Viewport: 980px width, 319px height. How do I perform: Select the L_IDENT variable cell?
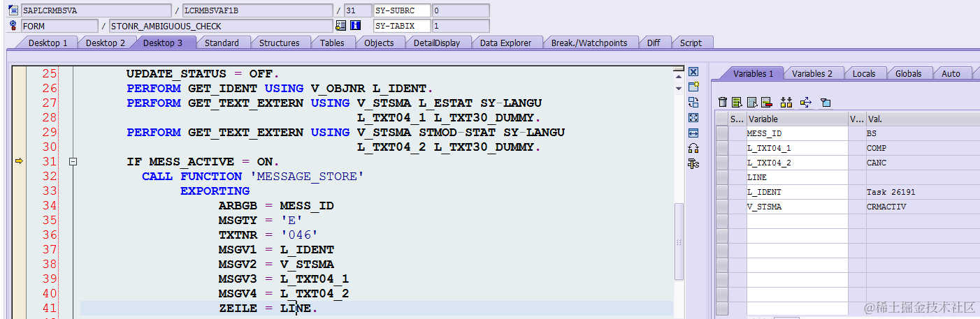[797, 192]
